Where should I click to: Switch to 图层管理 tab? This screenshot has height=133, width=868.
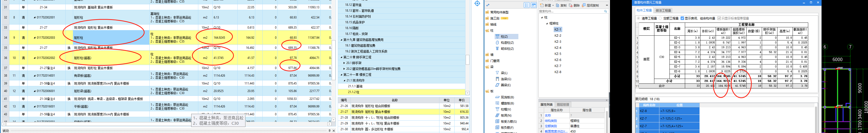pos(563,105)
